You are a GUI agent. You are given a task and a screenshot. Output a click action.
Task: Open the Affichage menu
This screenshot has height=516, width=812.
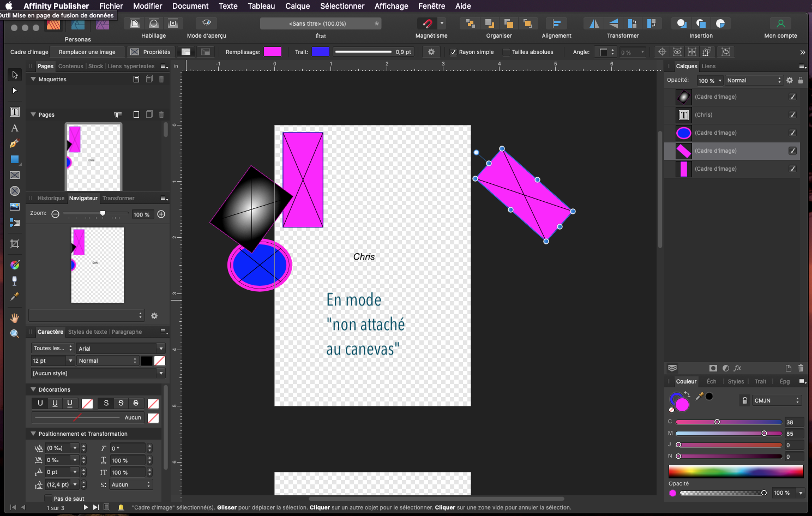391,6
